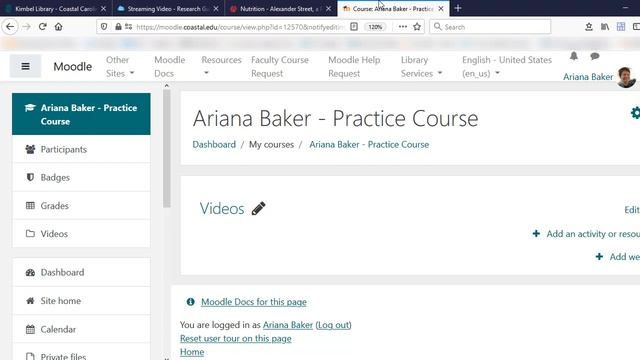Screen dimensions: 640x360
Task: Click the Ariana Baker logged-in name link
Action: (x=288, y=325)
